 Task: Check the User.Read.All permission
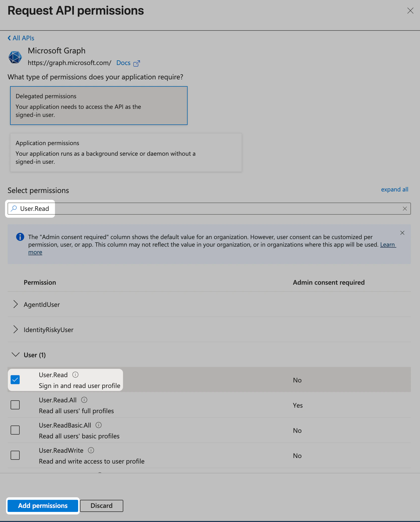point(15,405)
